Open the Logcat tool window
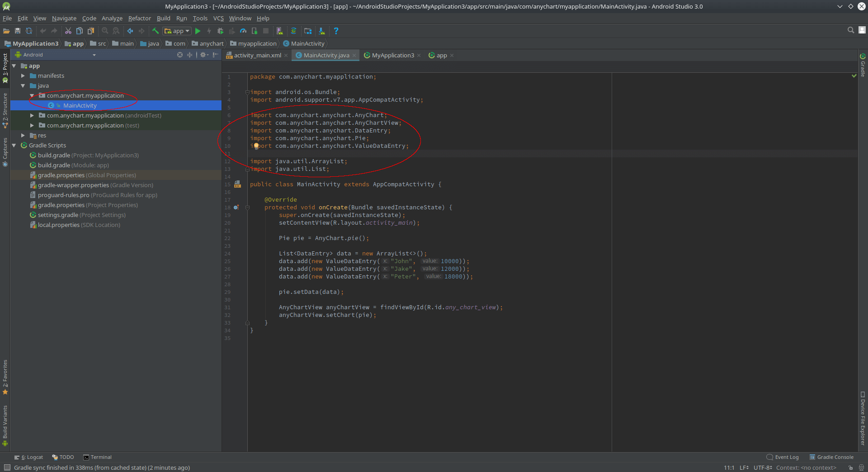 coord(28,457)
